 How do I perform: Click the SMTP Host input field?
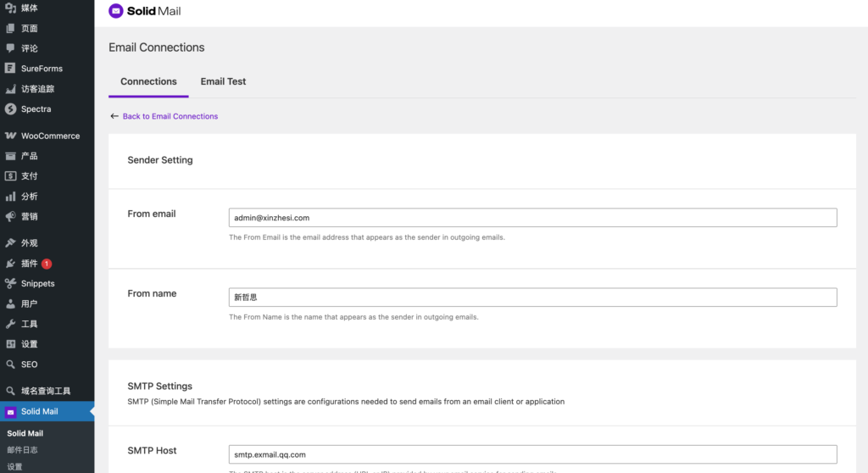(532, 454)
